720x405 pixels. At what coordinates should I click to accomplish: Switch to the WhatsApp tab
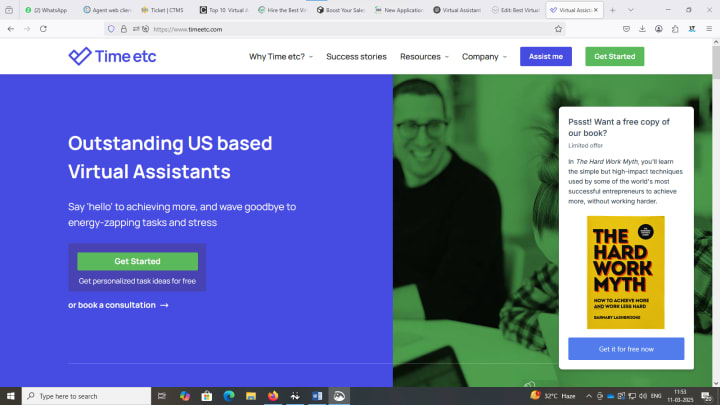[47, 10]
